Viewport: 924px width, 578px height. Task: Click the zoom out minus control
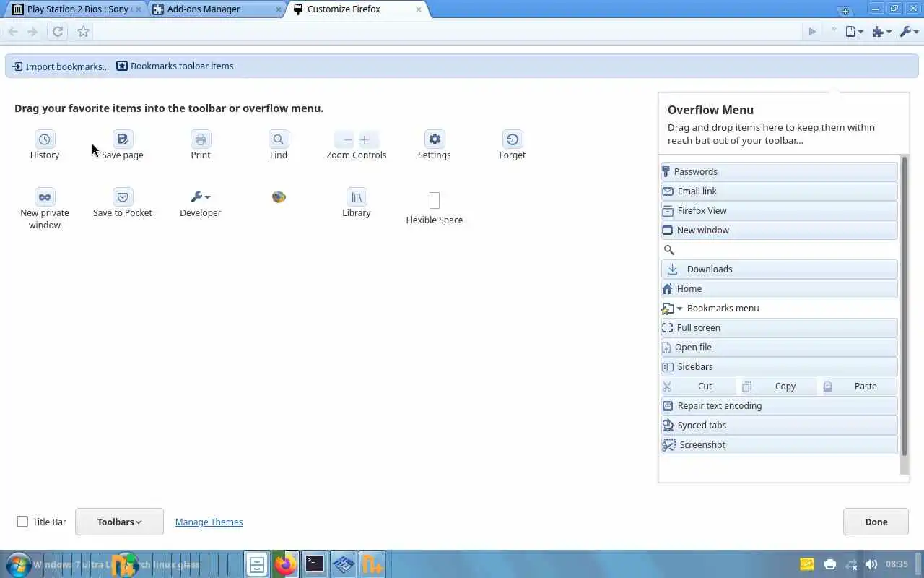[348, 139]
